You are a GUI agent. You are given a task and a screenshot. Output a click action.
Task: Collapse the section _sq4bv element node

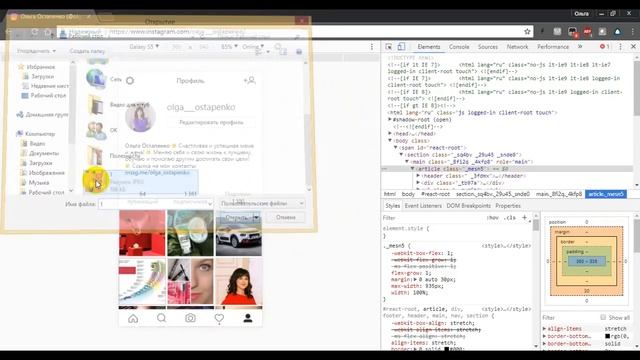tap(401, 155)
